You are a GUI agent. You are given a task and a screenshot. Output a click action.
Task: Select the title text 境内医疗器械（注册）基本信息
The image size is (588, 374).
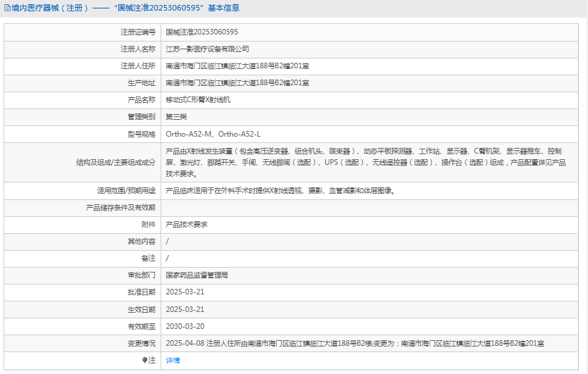[x=125, y=8]
